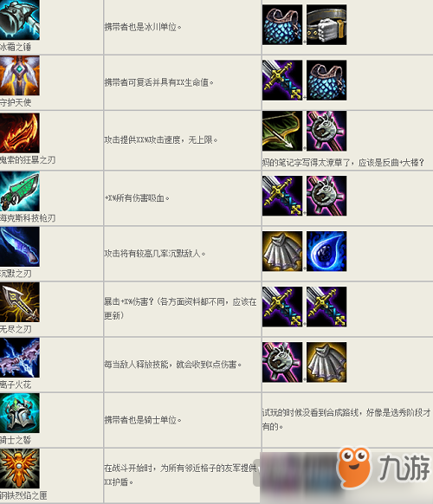This screenshot has width=433, height=504.
Task: Open the 鬼索的狂暴之刃 flaming blade icon
Action: click(20, 132)
